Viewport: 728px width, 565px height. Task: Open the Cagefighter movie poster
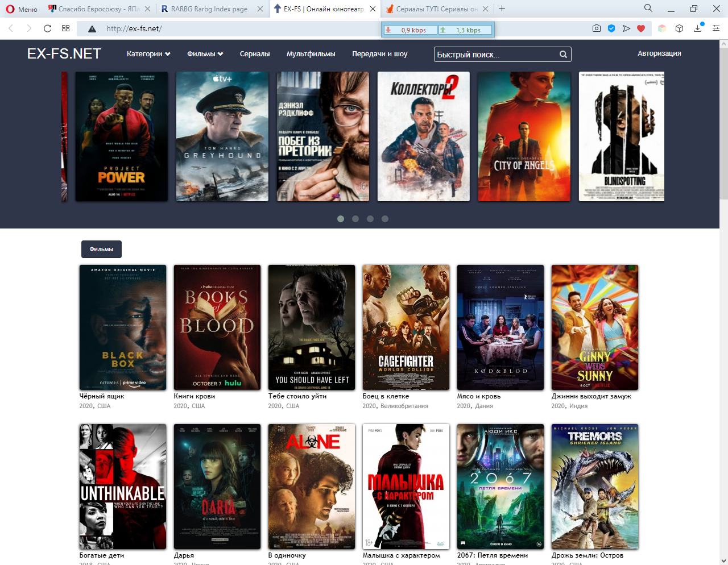coord(406,327)
